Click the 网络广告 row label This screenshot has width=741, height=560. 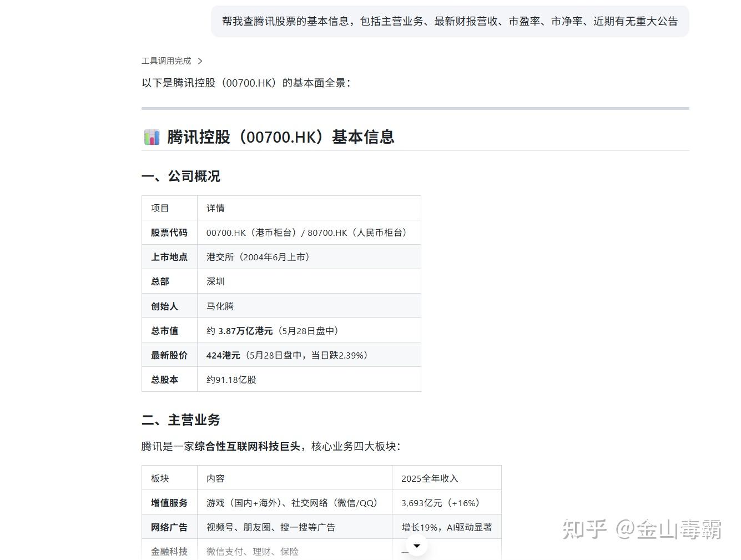tap(169, 527)
